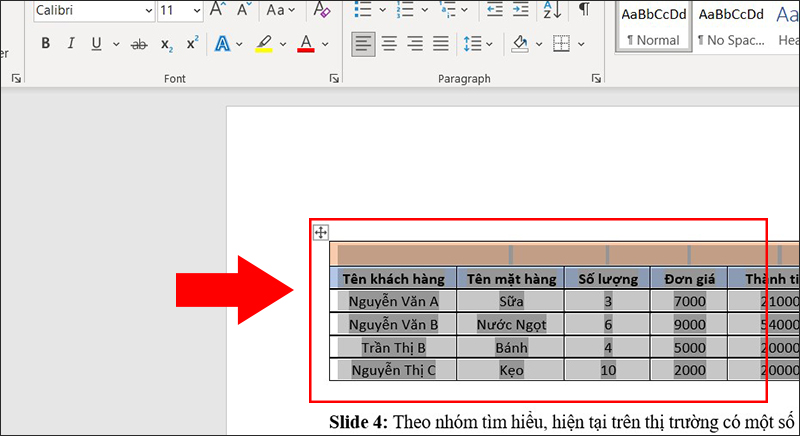Open the Calibri font name dropdown
The width and height of the screenshot is (800, 436).
click(x=148, y=11)
